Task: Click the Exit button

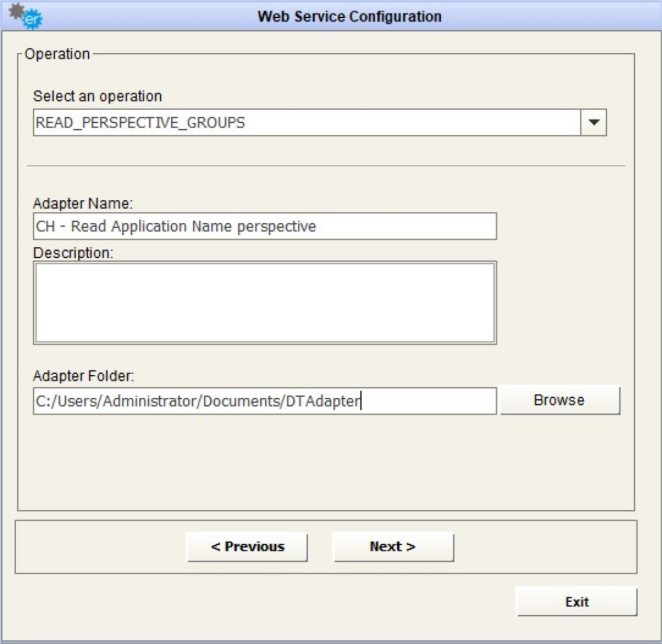Action: [576, 602]
